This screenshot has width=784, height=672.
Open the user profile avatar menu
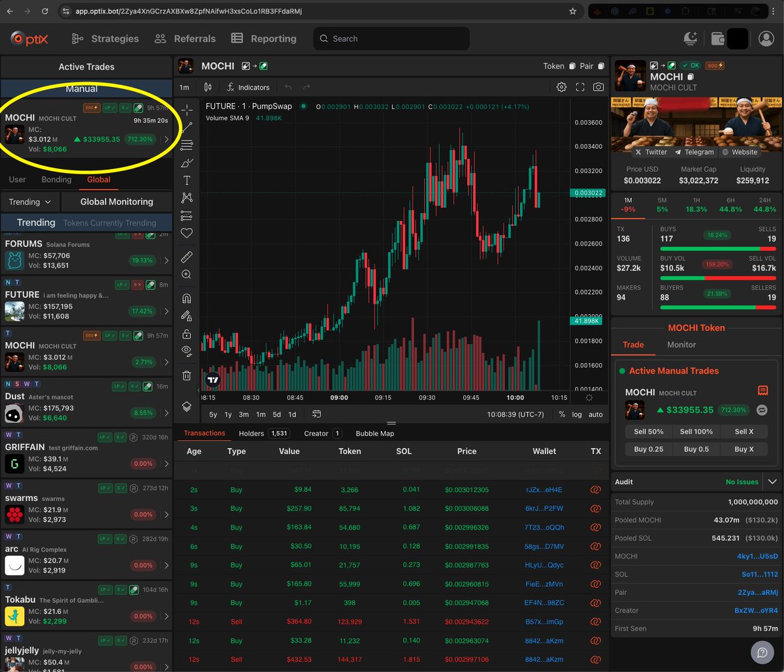(766, 39)
